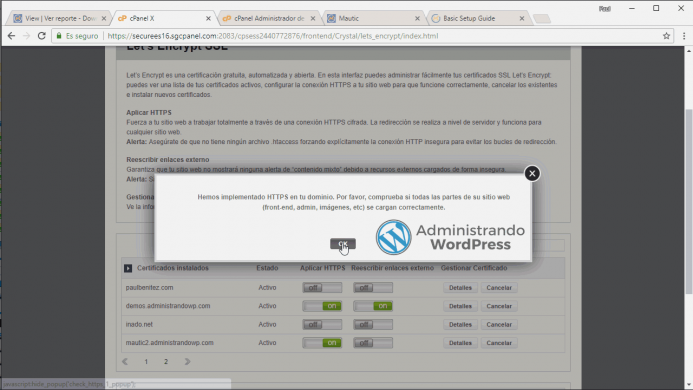Minimize the Chrome window
This screenshot has width=693, height=390.
click(x=632, y=8)
